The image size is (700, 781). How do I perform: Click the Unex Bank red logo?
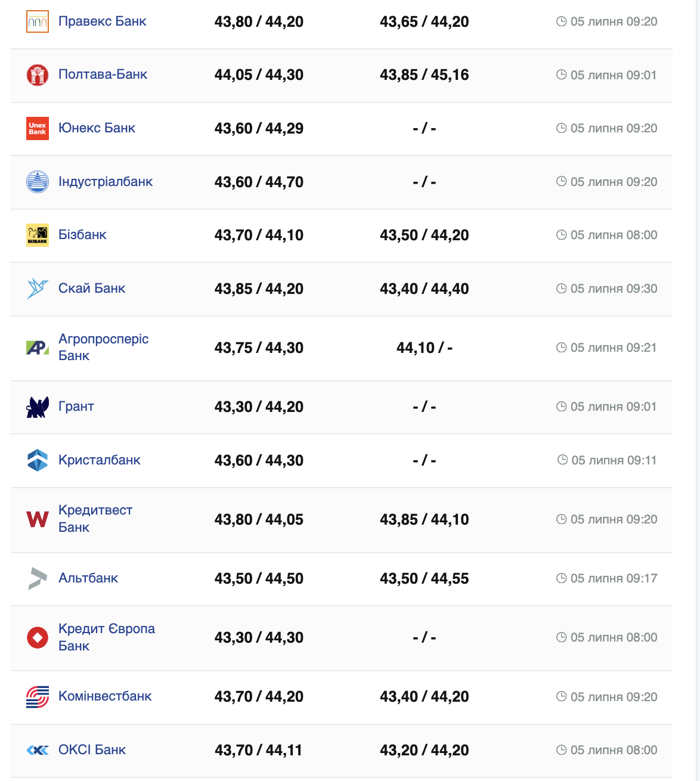[38, 129]
